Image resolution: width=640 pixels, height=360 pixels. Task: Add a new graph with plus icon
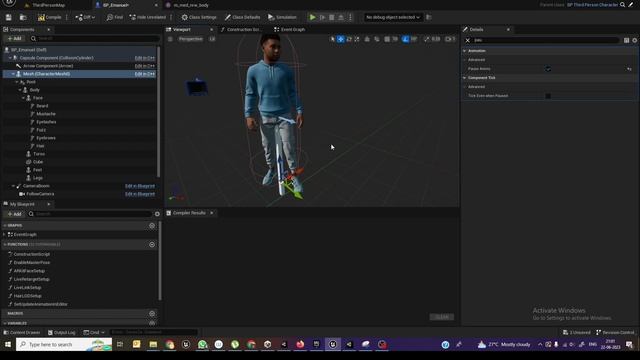152,225
